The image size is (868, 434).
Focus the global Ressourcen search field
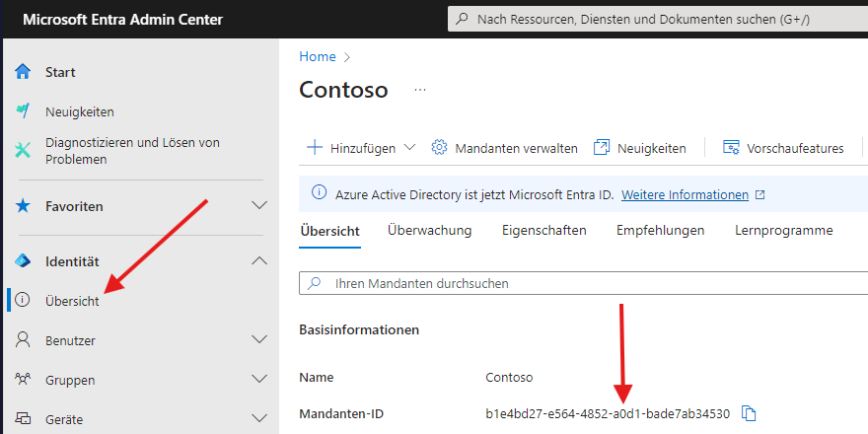[x=658, y=20]
